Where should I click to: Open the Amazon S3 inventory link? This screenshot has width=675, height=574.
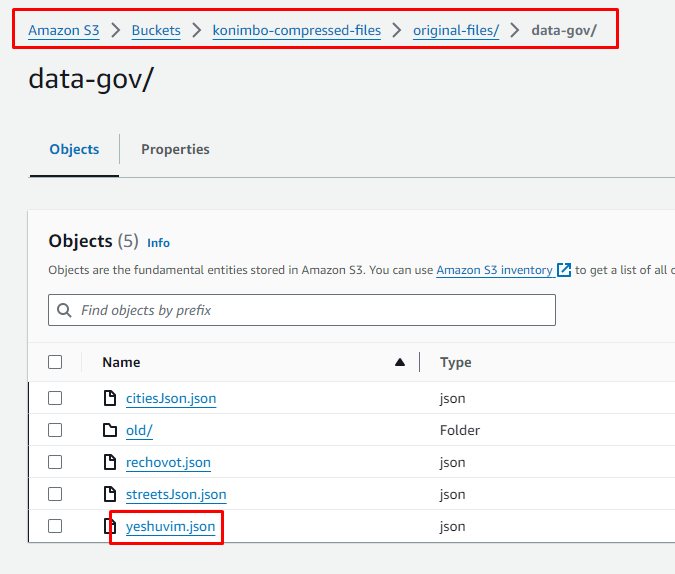tap(494, 270)
